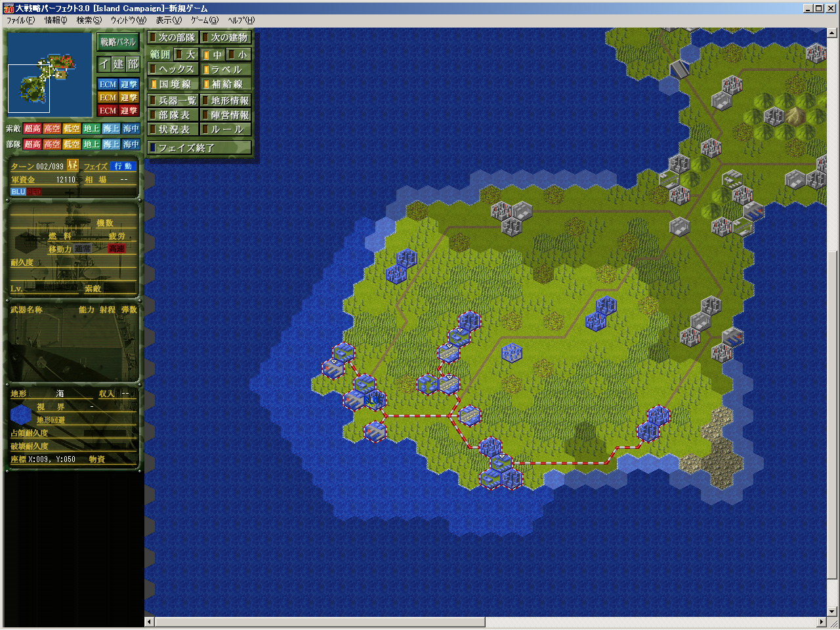
Task: Toggle the yellow ECM indicator
Action: 108,97
